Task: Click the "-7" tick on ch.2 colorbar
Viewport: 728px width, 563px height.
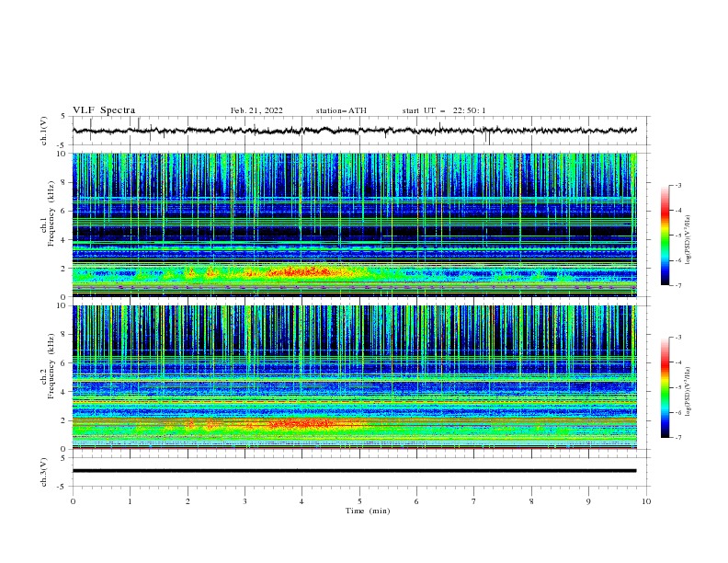Action: 677,437
